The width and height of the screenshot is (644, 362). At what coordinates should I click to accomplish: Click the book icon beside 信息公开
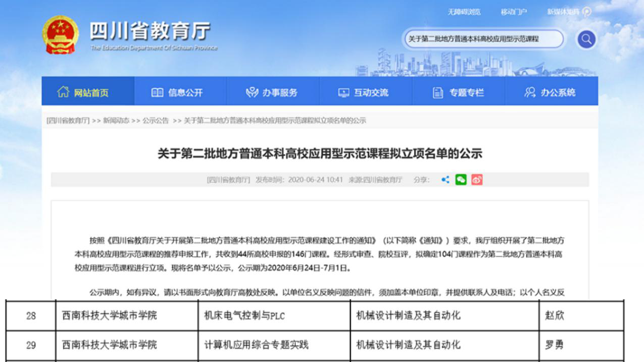click(x=158, y=92)
